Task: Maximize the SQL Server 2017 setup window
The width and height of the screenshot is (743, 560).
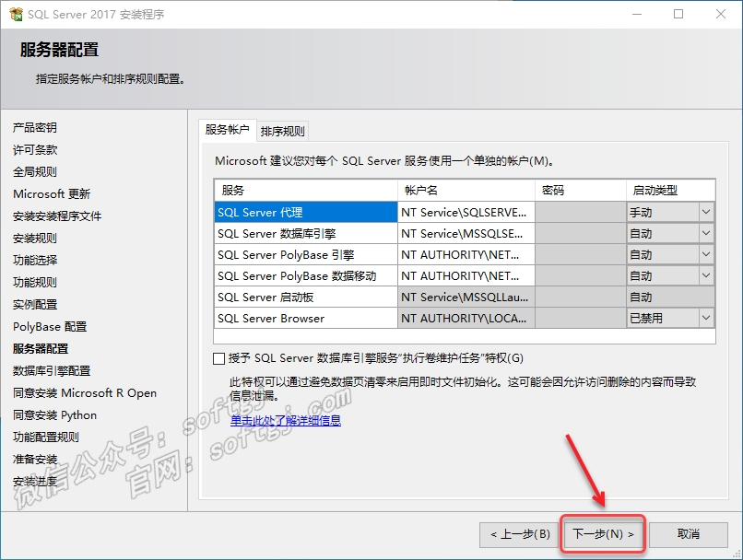Action: point(678,14)
